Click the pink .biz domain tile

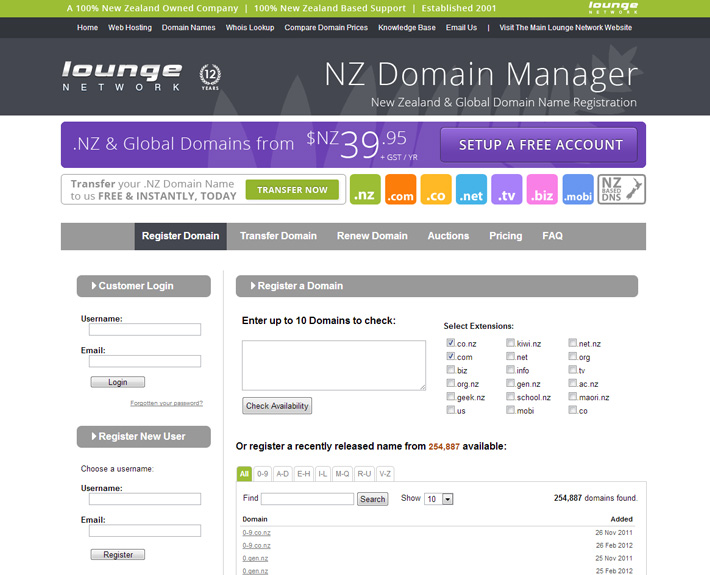[x=542, y=189]
